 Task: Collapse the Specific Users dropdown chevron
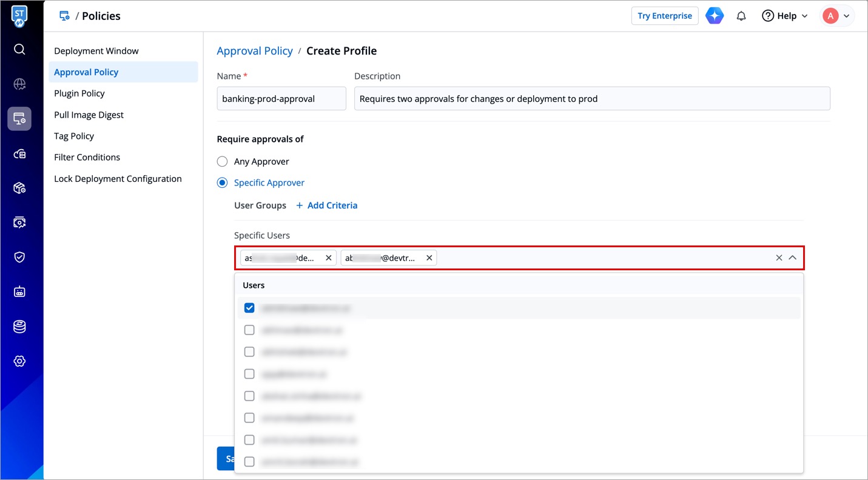(792, 258)
